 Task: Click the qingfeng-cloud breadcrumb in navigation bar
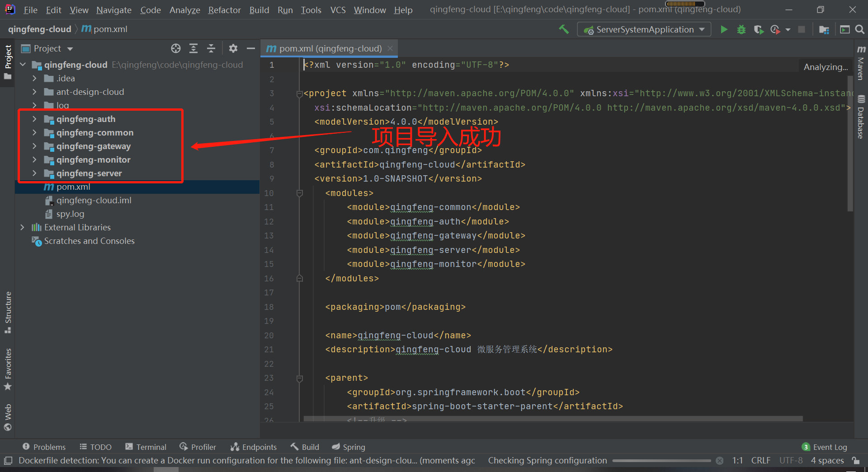tap(40, 29)
